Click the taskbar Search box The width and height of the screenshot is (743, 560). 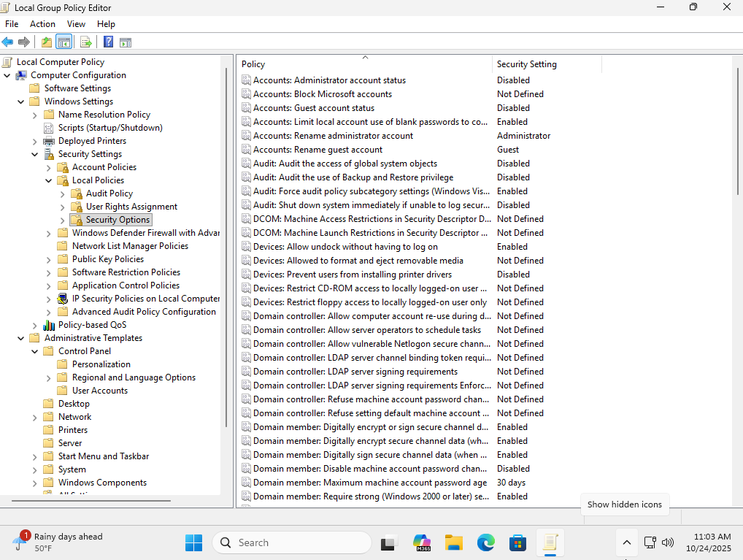292,542
